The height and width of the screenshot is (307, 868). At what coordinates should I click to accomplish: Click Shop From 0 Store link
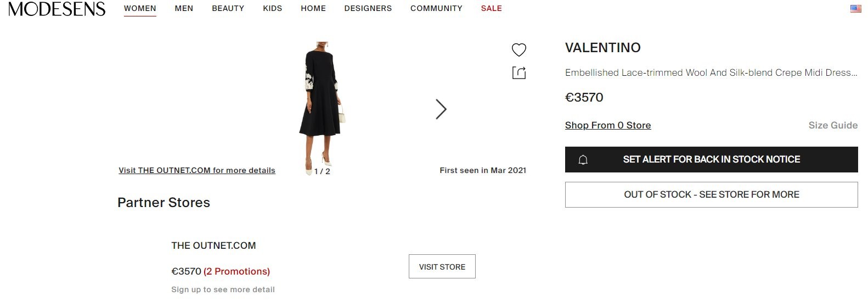(608, 125)
